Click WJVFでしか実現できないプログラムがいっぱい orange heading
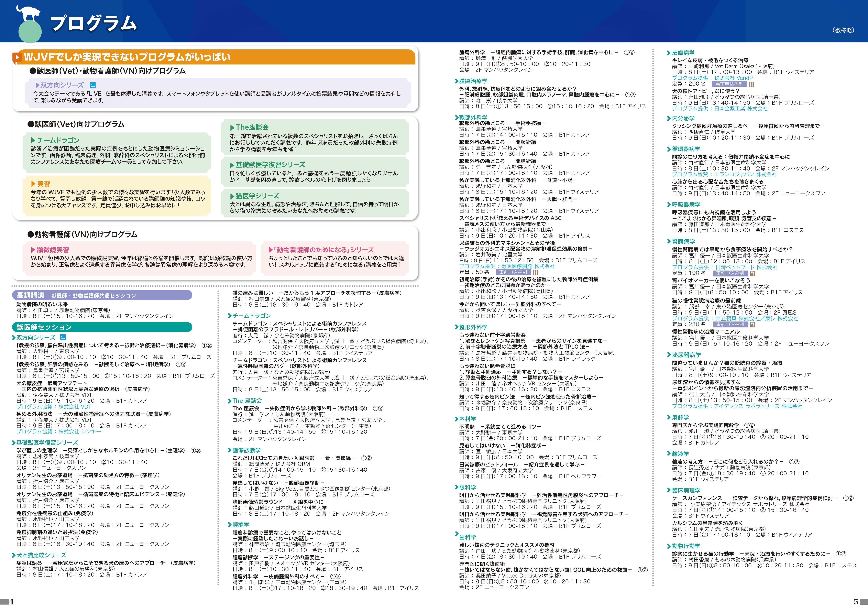Image resolution: width=868 pixels, height=614 pixels. click(x=127, y=57)
